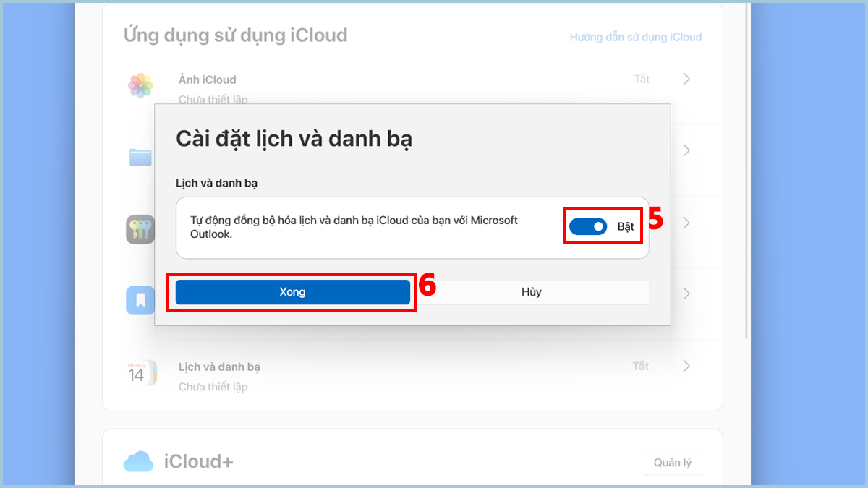Click the iCloud+ heading text
Screen dimensions: 868x488
(199, 461)
